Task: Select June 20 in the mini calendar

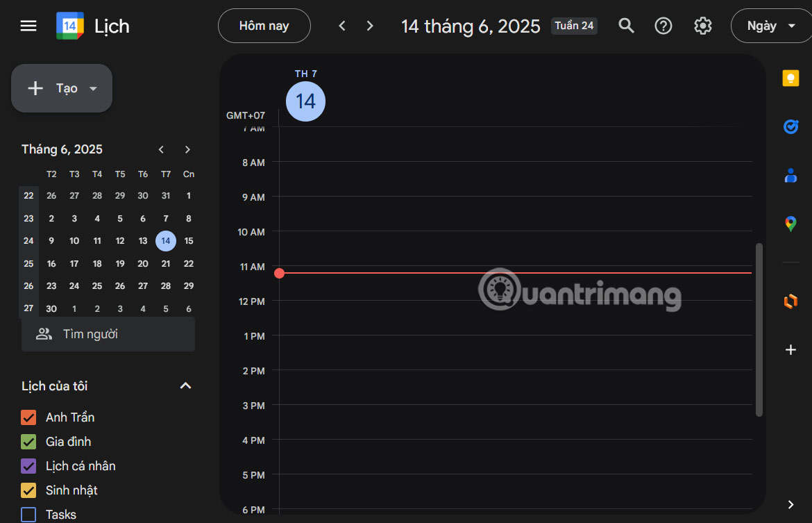Action: 142,263
